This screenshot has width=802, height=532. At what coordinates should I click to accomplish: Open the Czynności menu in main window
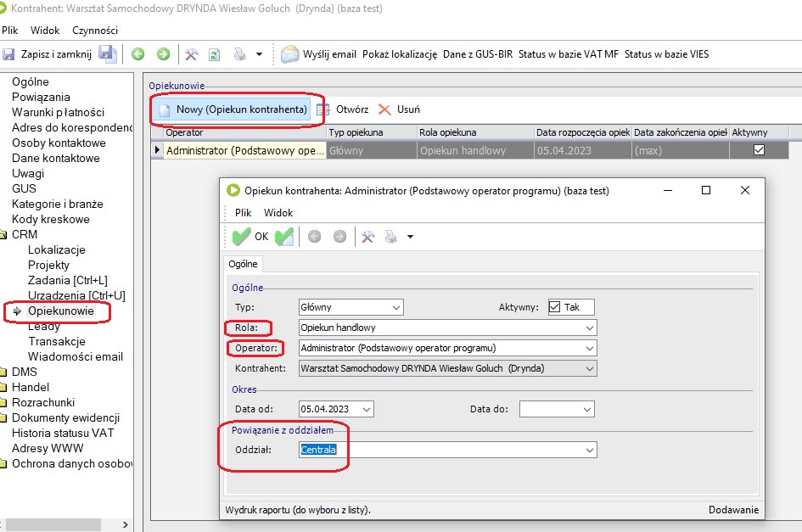pos(95,30)
